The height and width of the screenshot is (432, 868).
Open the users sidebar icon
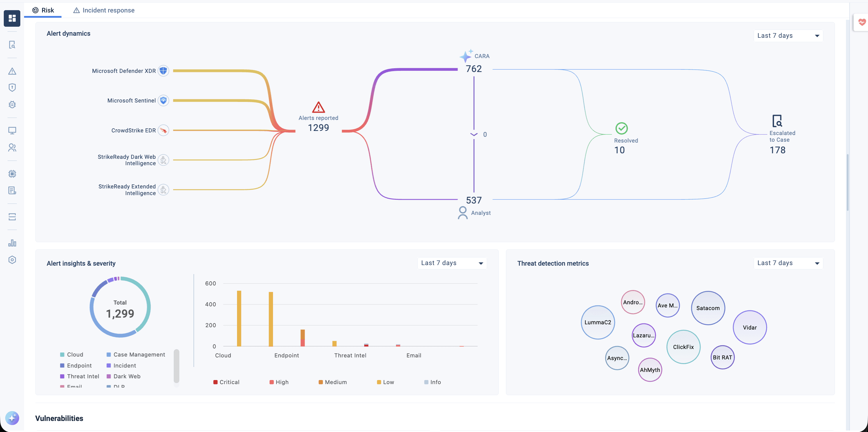[12, 147]
